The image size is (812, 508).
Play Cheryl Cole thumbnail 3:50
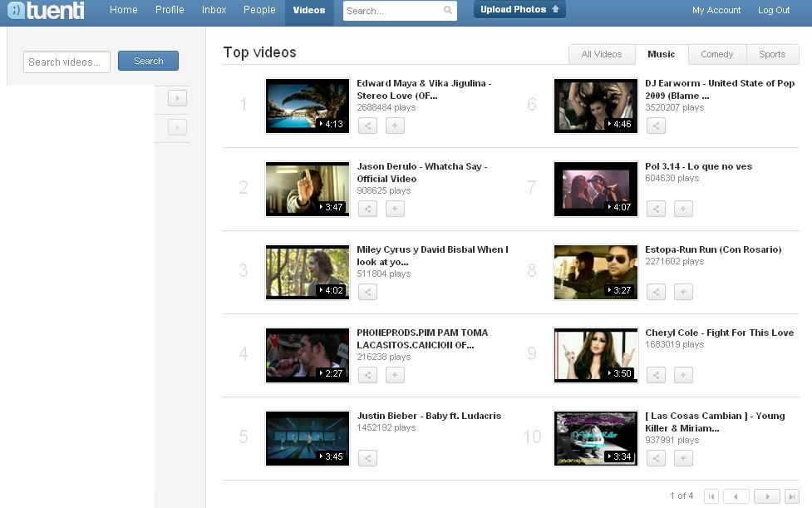pos(596,355)
